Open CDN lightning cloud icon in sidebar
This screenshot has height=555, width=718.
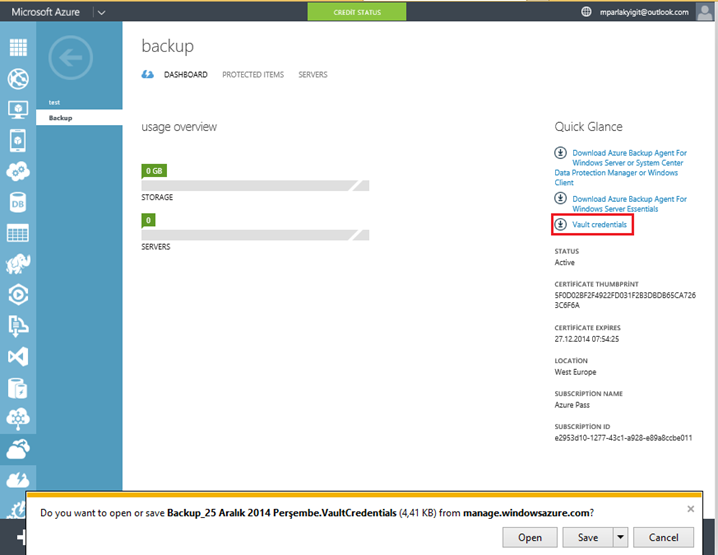18,480
